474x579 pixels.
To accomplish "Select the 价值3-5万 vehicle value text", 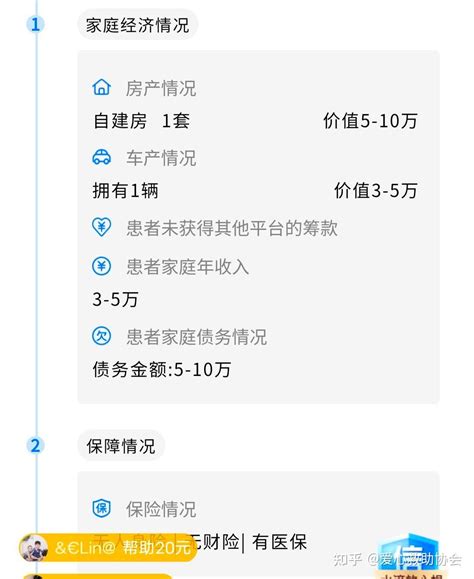I will pos(376,191).
